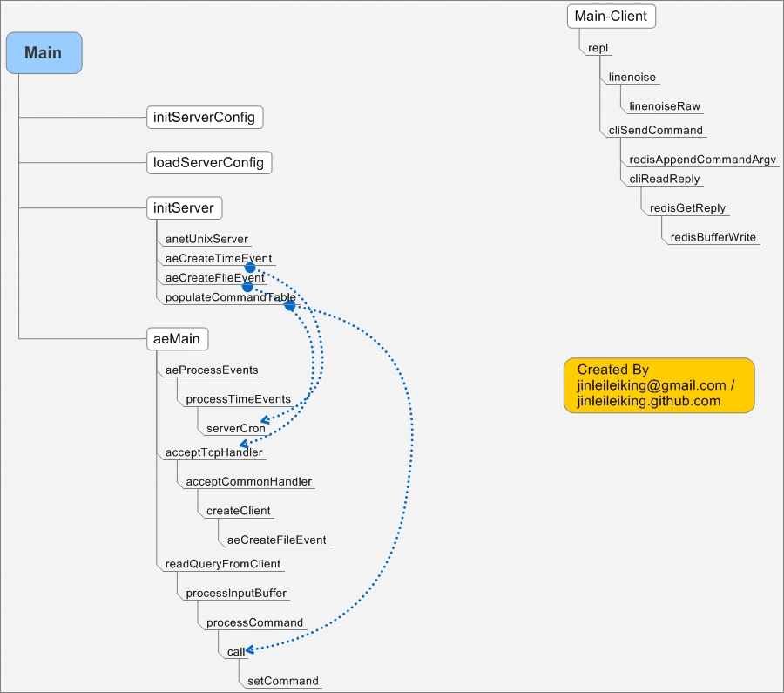Select the repl node under Main-Client

coord(597,47)
